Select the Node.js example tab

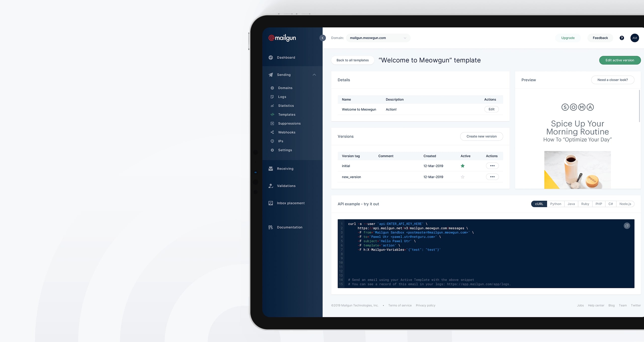(x=625, y=204)
